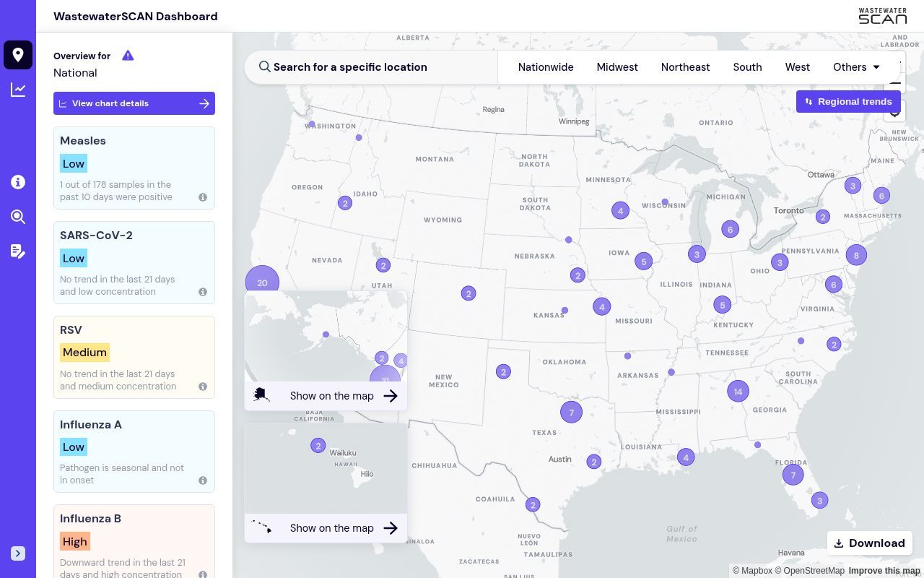
Task: Click the cluster labeled 5 near Kentucky
Action: coord(722,305)
